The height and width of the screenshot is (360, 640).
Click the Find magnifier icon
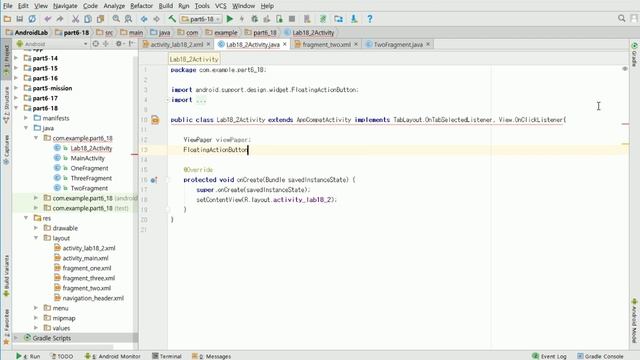[x=116, y=19]
